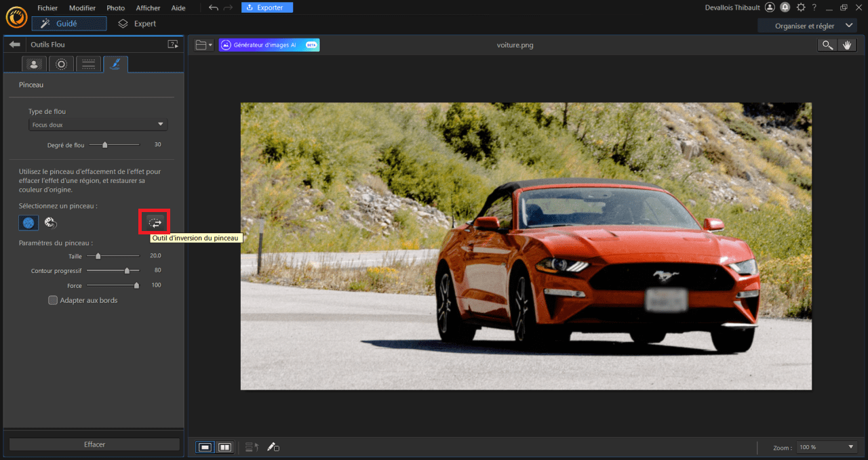Viewport: 868px width, 460px height.
Task: Click the adjustment history icon
Action: coord(252,447)
